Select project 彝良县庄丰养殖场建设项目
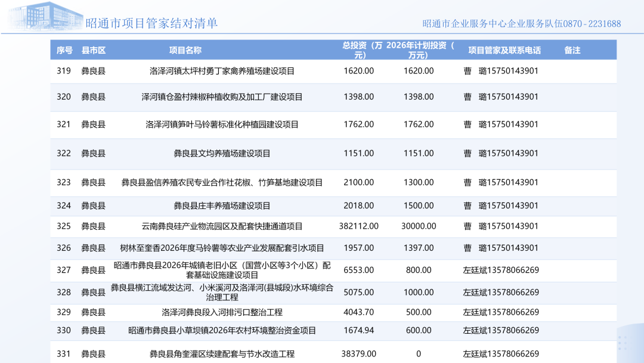Viewport: 644px width, 363px height. [222, 205]
